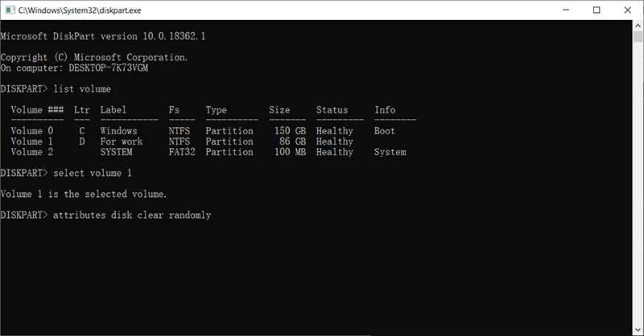Viewport: 644px width, 336px height.
Task: Click the 'select volume 1' command text
Action: point(93,173)
